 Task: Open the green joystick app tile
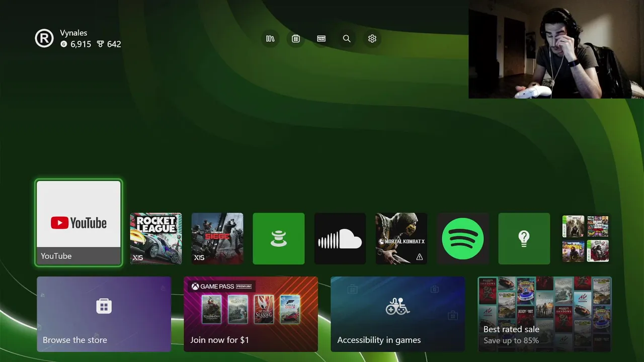279,238
